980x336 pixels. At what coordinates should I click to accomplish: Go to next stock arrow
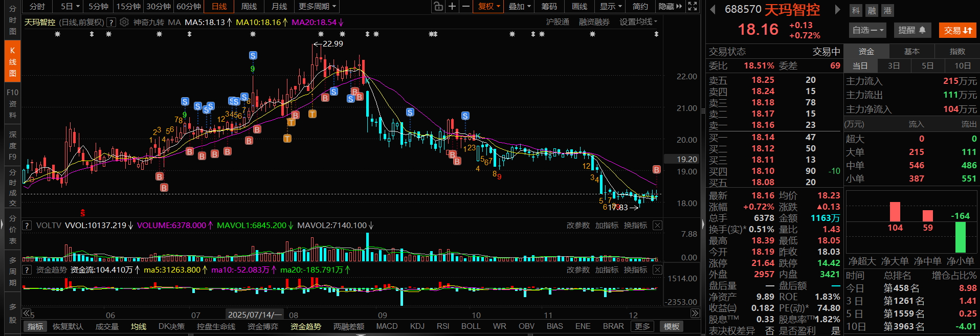coord(837,10)
